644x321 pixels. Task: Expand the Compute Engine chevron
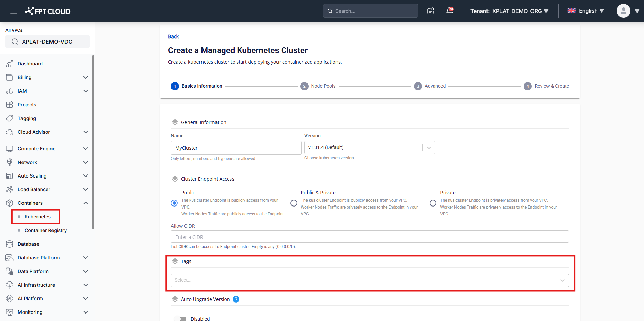coord(86,149)
